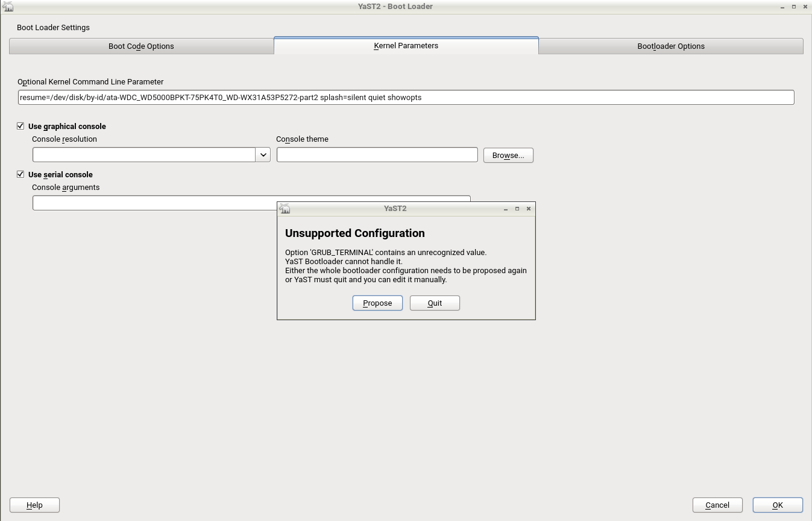Maximize the YaST2 Boot Loader window
The width and height of the screenshot is (812, 521).
coord(794,7)
